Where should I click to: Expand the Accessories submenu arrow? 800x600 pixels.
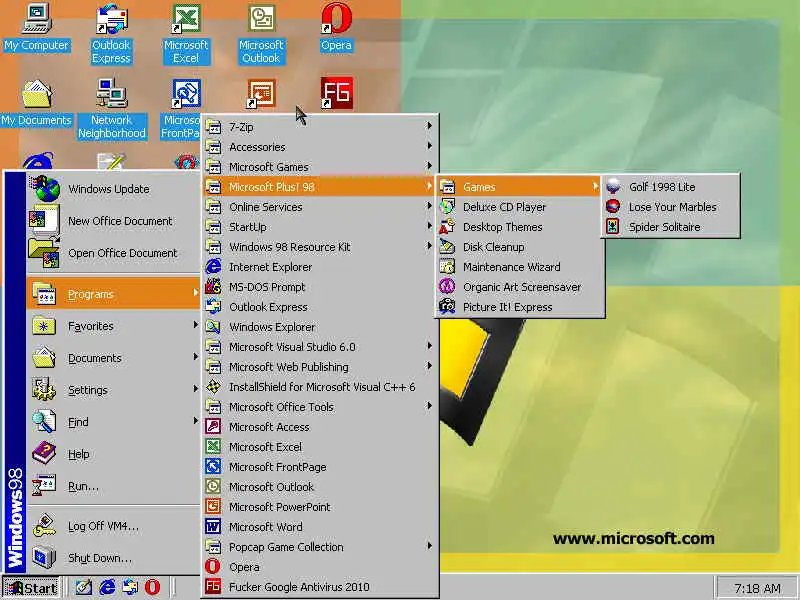coord(430,146)
